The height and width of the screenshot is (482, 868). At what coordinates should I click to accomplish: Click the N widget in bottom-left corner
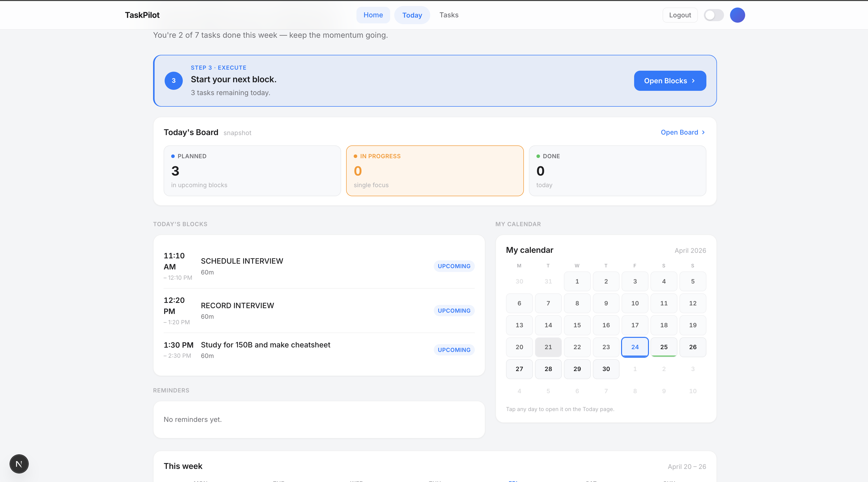19,464
